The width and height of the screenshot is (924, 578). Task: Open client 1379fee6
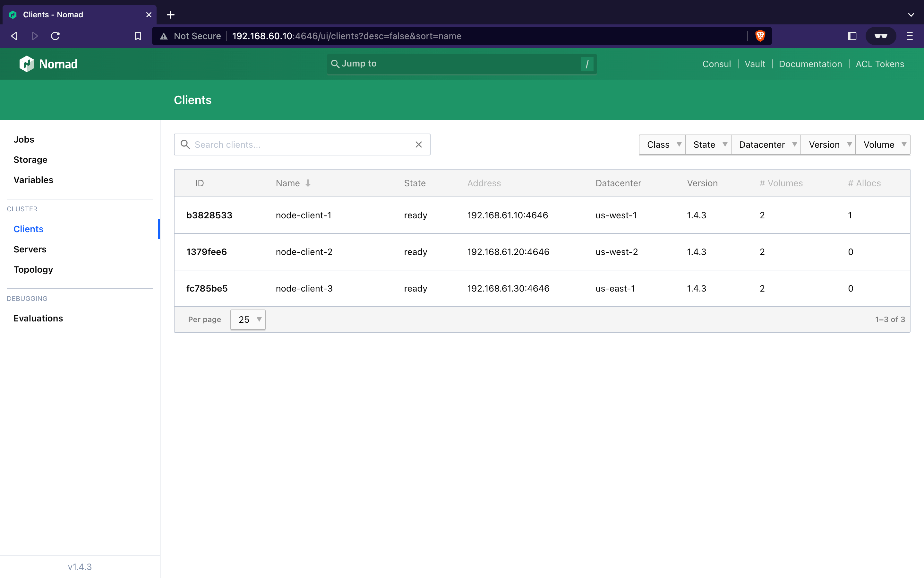coord(207,252)
